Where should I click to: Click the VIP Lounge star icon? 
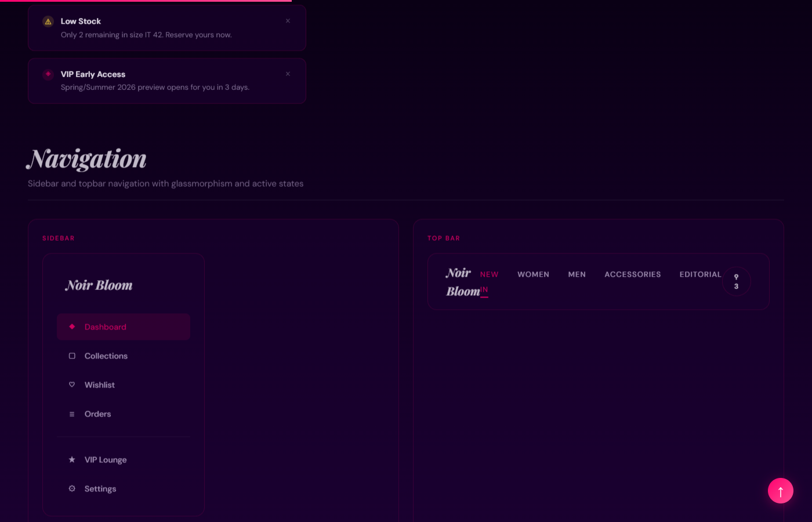(x=72, y=459)
